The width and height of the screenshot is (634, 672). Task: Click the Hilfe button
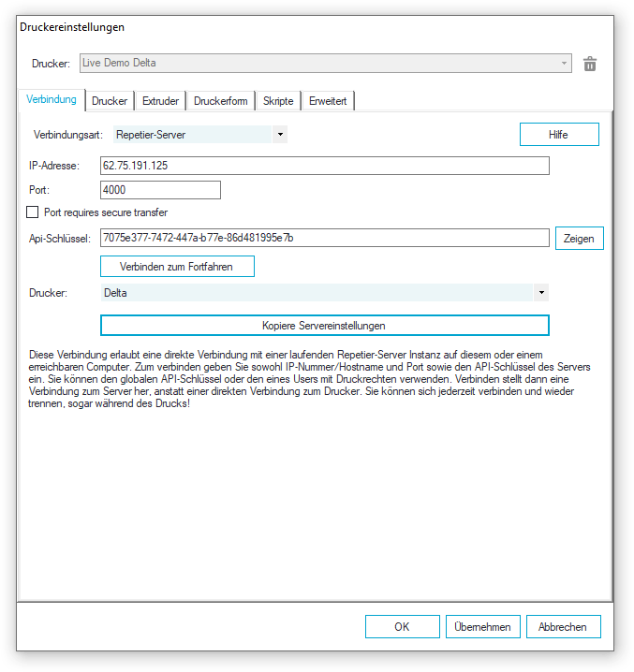(559, 135)
